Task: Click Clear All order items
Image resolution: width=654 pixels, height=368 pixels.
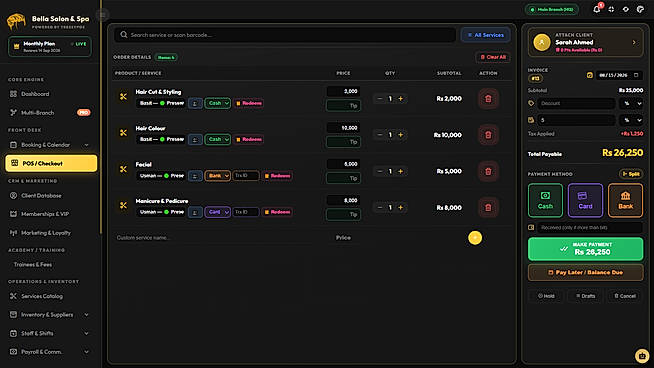Action: pyautogui.click(x=493, y=57)
